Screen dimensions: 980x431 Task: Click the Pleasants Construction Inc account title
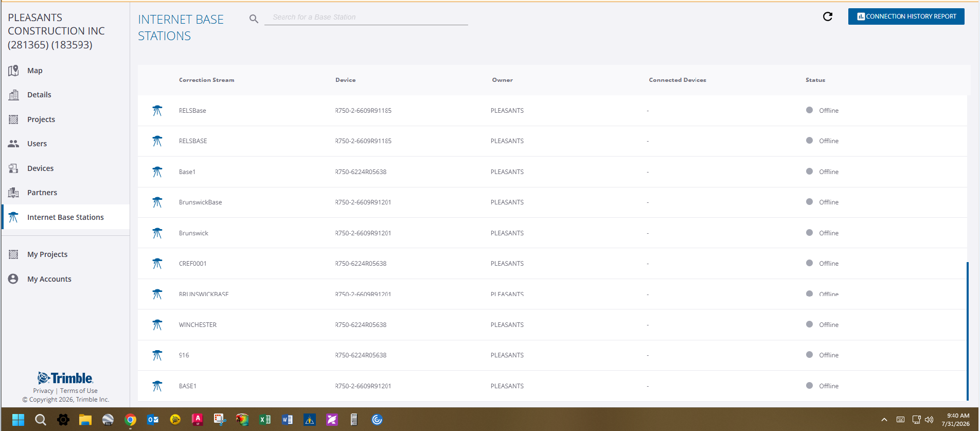[x=56, y=31]
